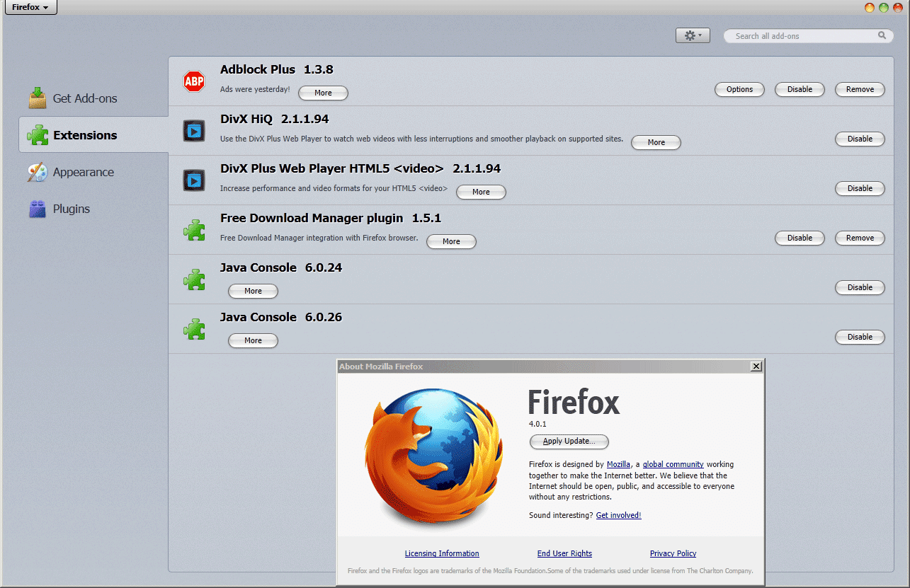This screenshot has height=588, width=910.
Task: Click the Adblock Plus 1.3.8 title text
Action: 276,69
